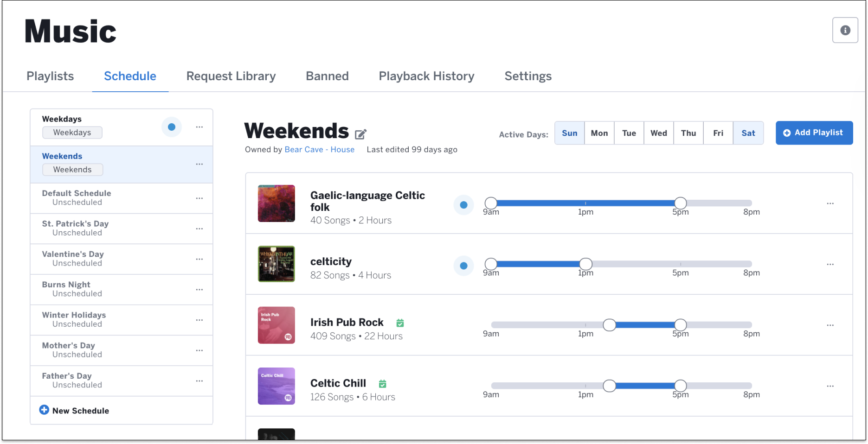The height and width of the screenshot is (444, 868).
Task: Open more options for Irish Pub Rock playlist
Action: (830, 325)
